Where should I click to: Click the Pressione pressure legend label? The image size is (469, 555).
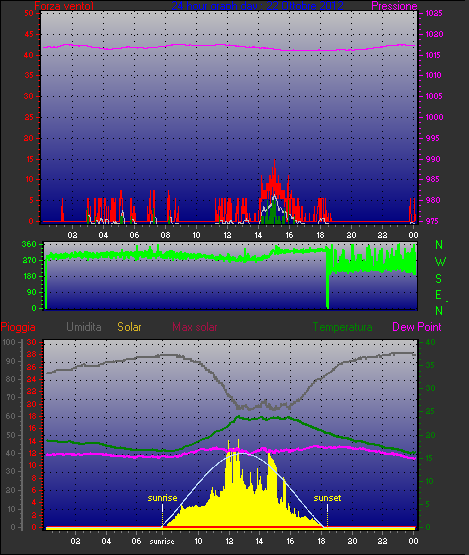pos(394,6)
